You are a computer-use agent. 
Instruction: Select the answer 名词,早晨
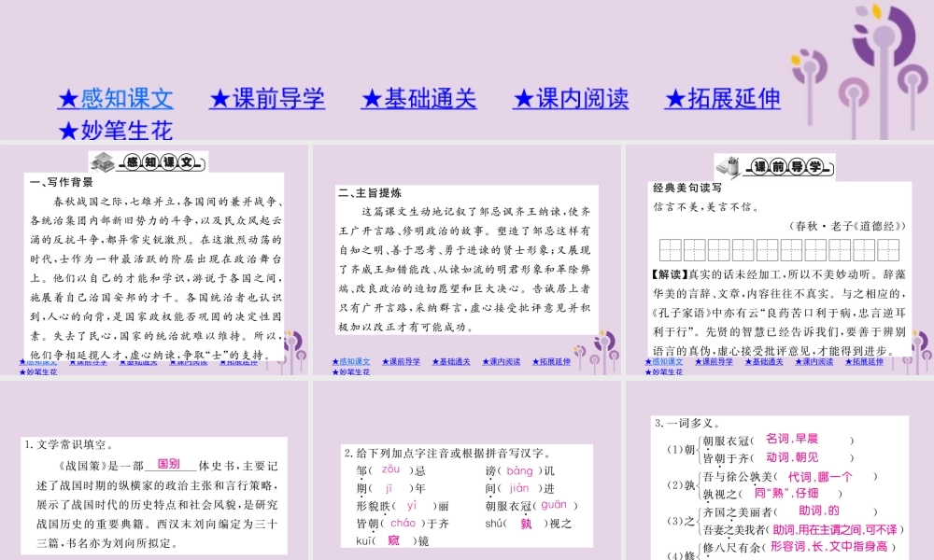[792, 439]
